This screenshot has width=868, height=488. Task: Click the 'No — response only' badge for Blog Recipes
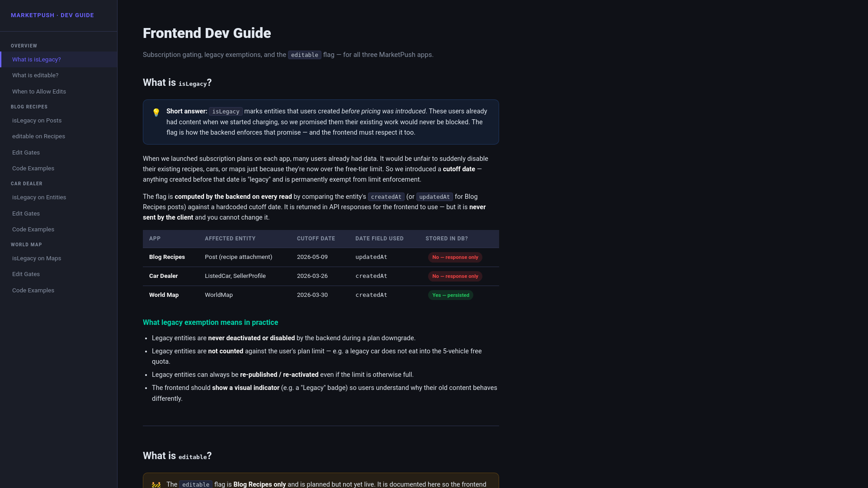[455, 258]
